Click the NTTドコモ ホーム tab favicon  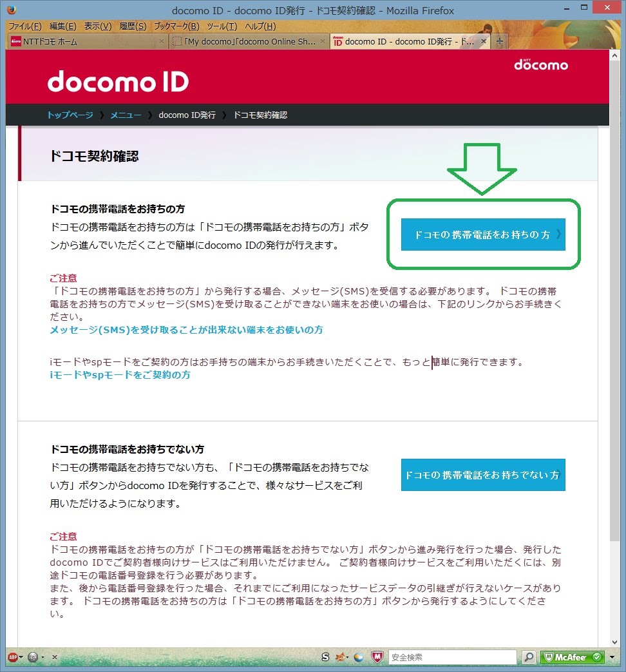pyautogui.click(x=16, y=41)
